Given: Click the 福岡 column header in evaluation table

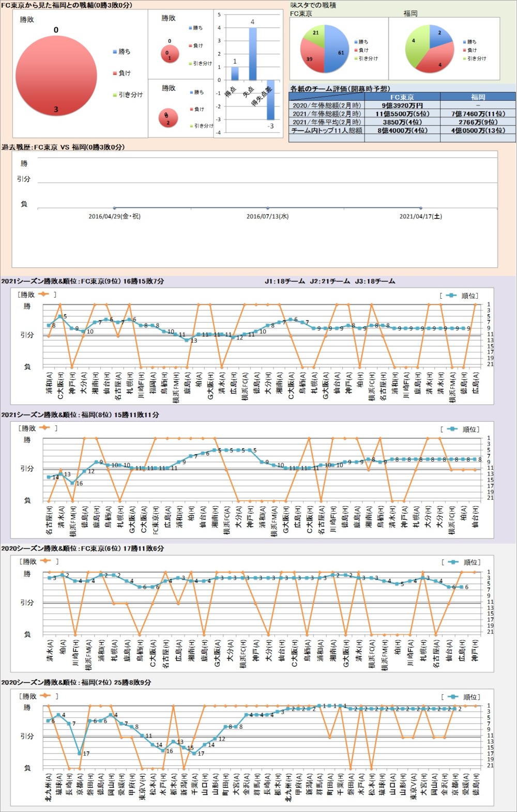Looking at the screenshot, I should click(x=478, y=97).
